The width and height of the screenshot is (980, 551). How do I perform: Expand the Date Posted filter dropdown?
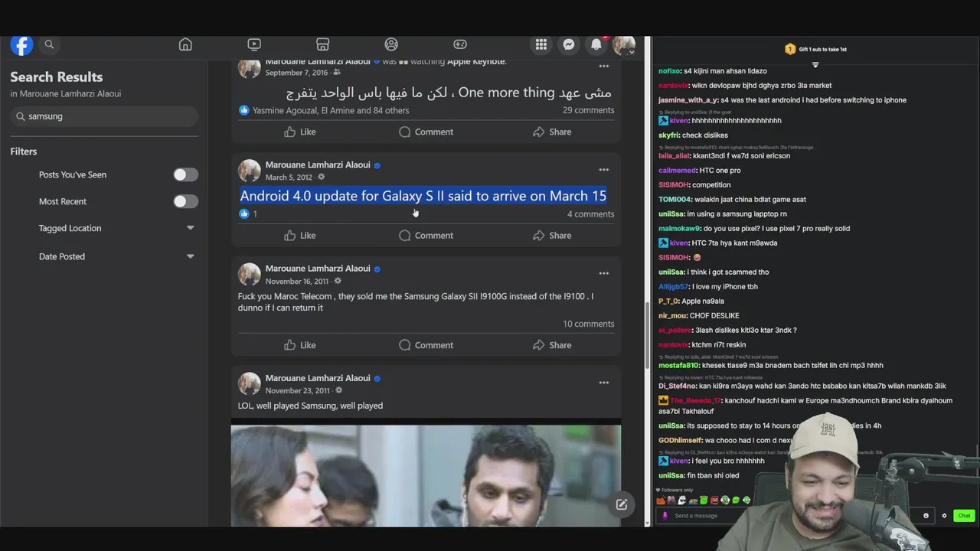click(191, 256)
